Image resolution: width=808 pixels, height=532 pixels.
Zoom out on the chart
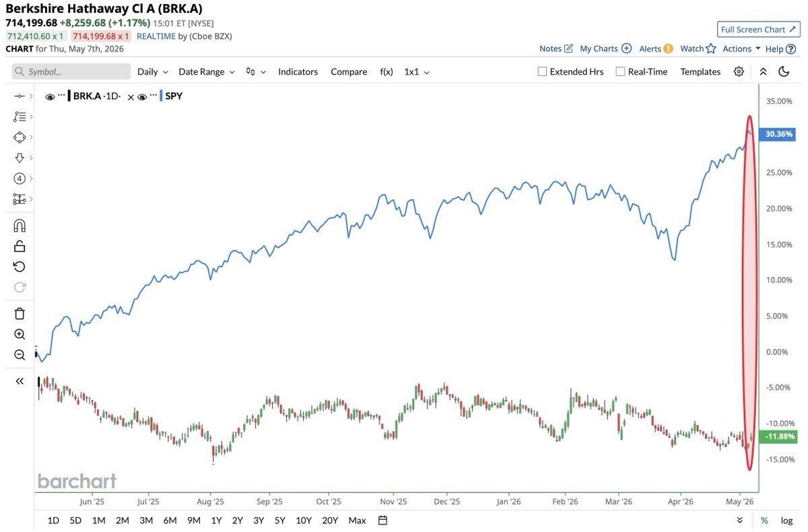[20, 355]
